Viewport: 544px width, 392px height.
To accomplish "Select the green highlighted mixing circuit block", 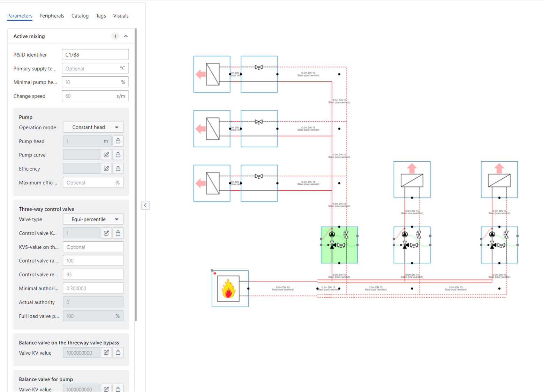I will point(339,245).
